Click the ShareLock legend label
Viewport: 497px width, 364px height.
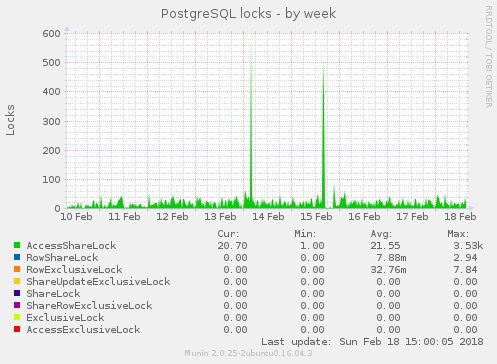point(53,294)
